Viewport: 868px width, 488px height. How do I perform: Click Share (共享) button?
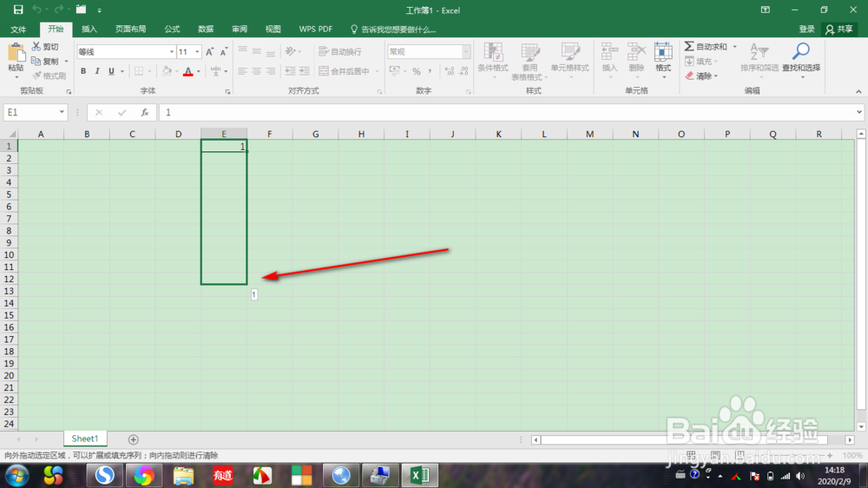839,30
